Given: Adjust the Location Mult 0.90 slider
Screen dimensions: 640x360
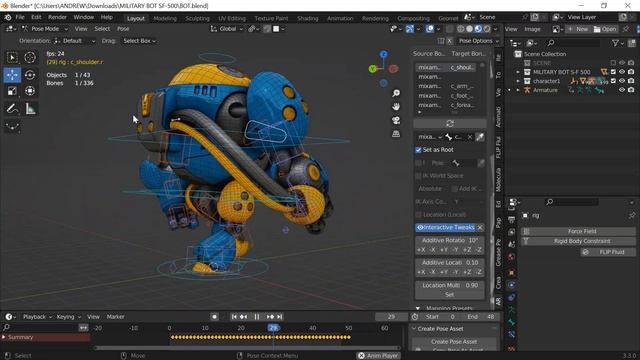Looking at the screenshot, I should coord(449,285).
